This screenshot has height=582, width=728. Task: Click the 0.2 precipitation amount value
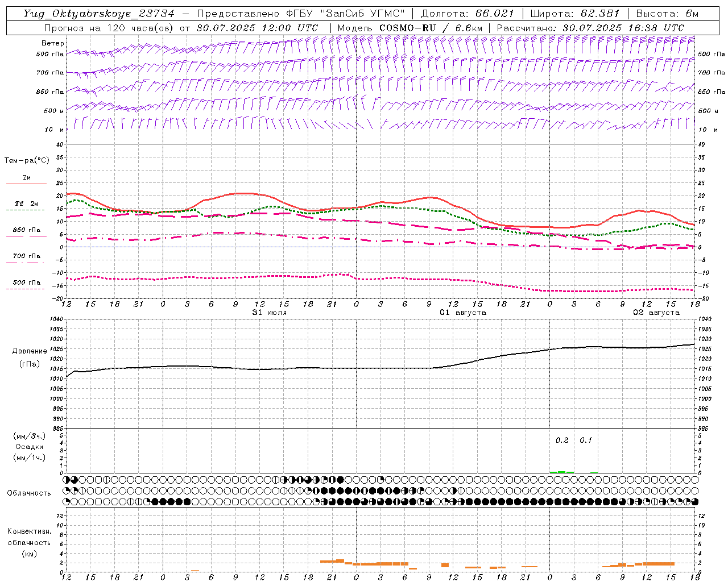pos(562,440)
